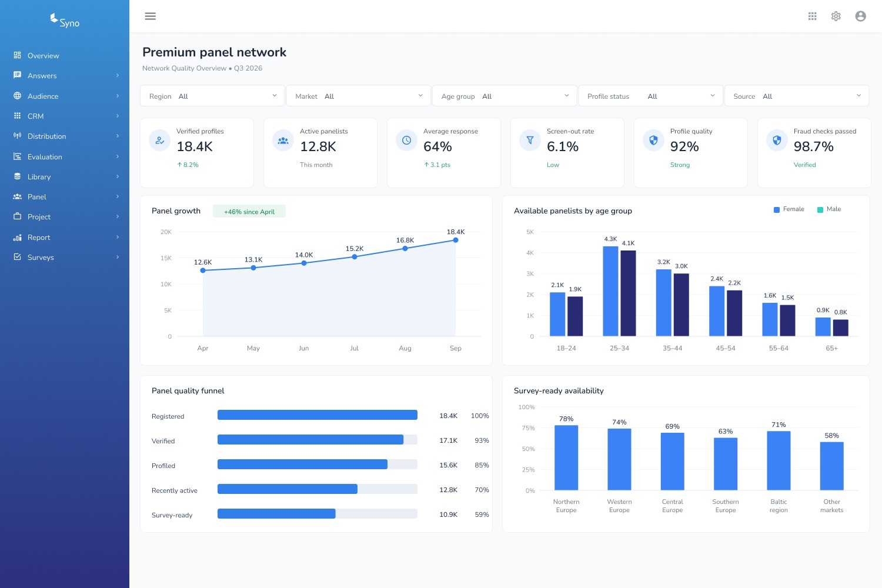This screenshot has height=588, width=882.
Task: Click the CRM grid icon
Action: pos(18,116)
